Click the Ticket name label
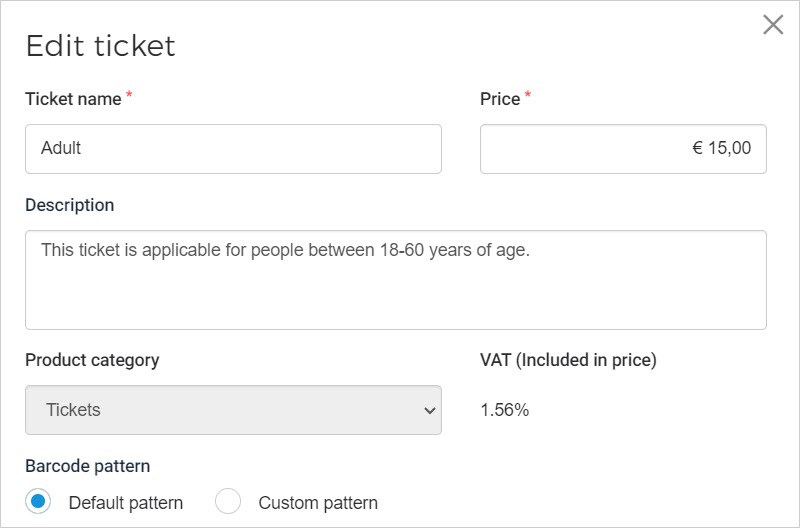The image size is (800, 528). [x=73, y=99]
